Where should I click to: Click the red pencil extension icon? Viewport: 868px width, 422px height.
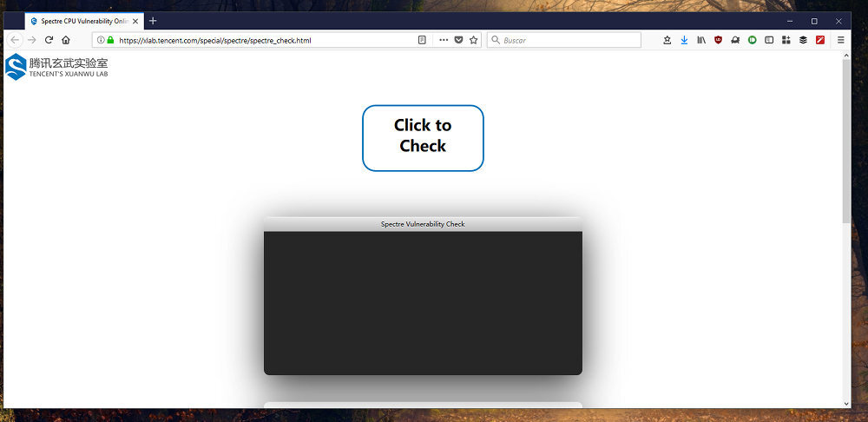[x=819, y=40]
